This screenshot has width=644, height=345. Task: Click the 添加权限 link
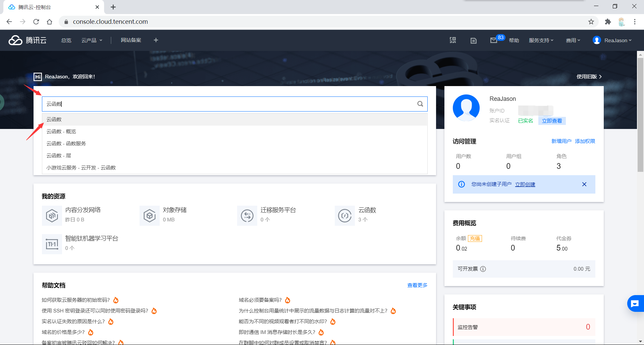585,141
